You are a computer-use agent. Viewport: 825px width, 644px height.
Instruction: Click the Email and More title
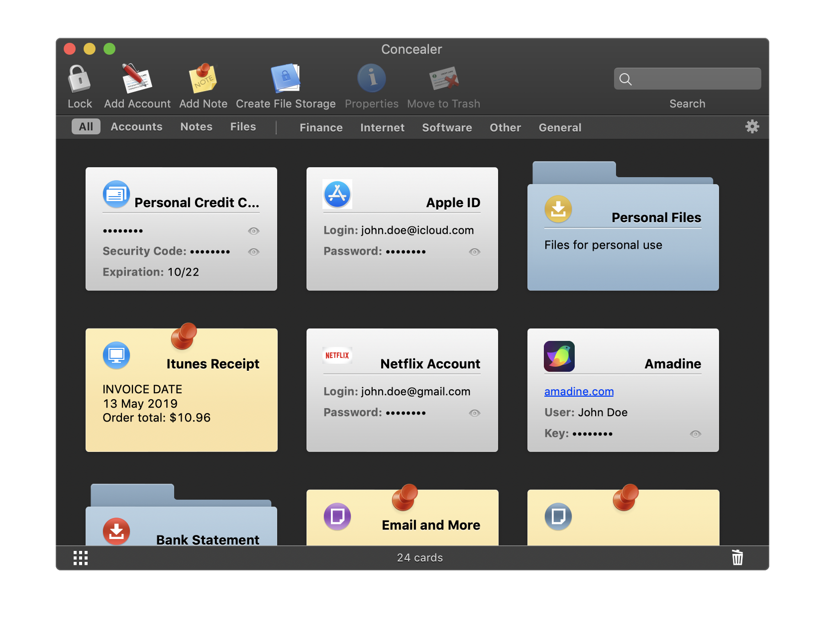pyautogui.click(x=431, y=525)
